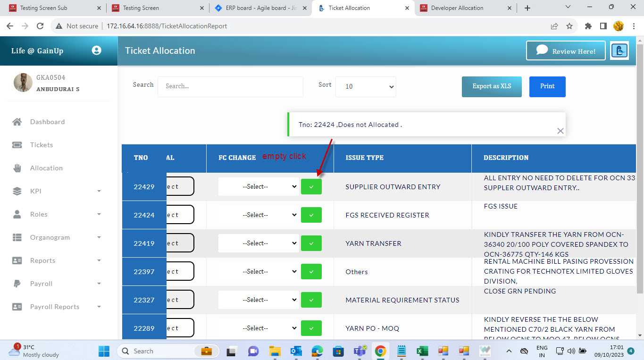Confirm FC change for ticket 22419
Image resolution: width=644 pixels, height=360 pixels.
(311, 243)
